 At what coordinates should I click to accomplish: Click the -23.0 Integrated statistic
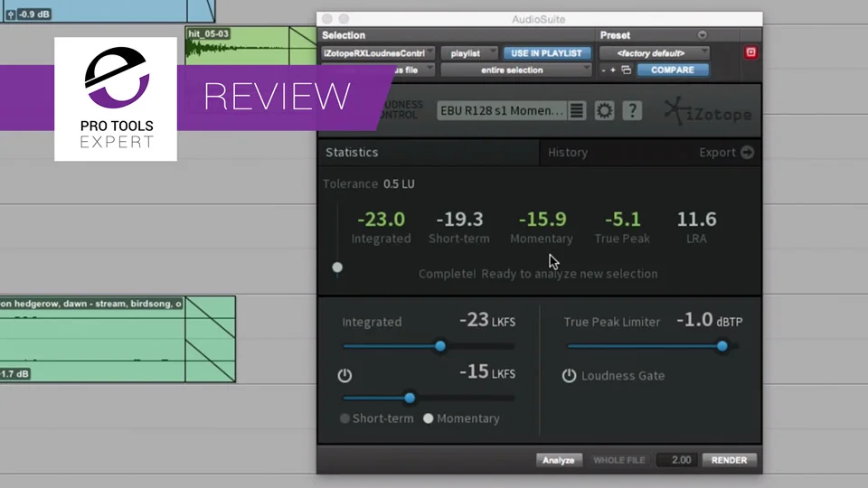pyautogui.click(x=382, y=220)
